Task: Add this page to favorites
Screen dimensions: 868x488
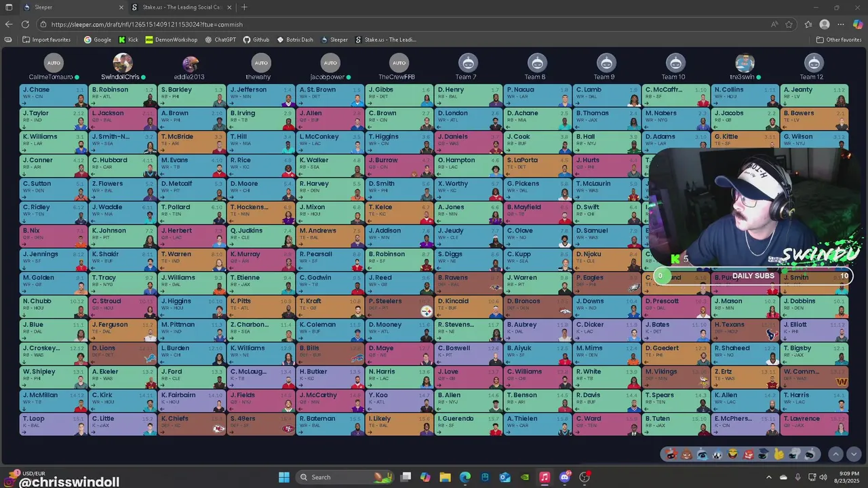Action: [789, 24]
